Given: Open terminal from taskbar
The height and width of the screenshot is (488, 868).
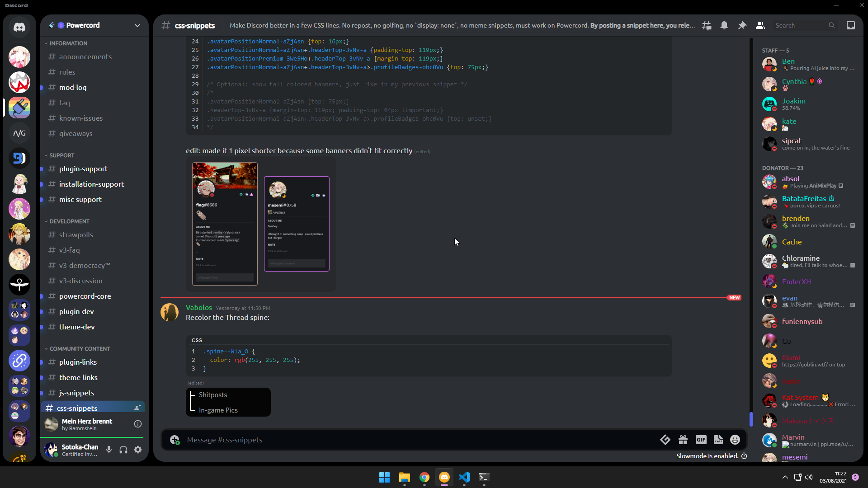Looking at the screenshot, I should pyautogui.click(x=484, y=477).
